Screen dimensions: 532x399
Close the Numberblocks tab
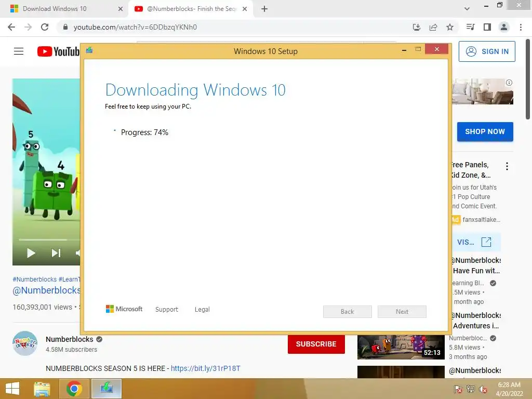coord(245,9)
